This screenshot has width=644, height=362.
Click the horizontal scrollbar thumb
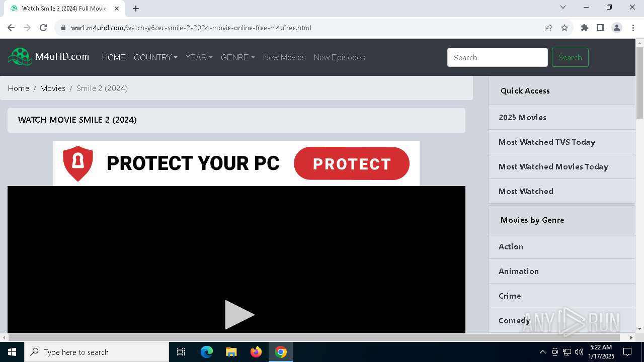coord(314,337)
